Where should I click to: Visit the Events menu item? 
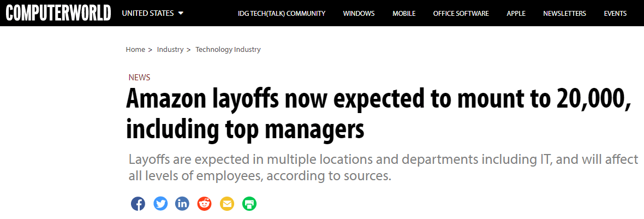click(615, 13)
